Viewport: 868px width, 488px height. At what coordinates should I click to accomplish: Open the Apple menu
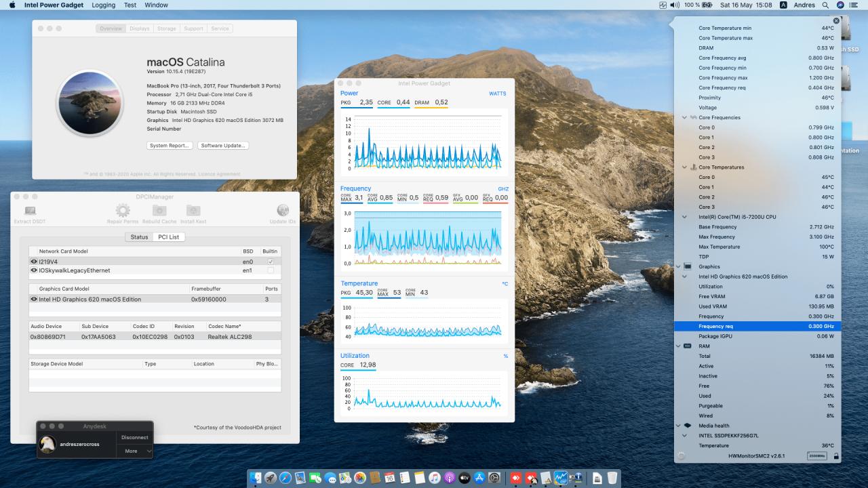click(12, 5)
